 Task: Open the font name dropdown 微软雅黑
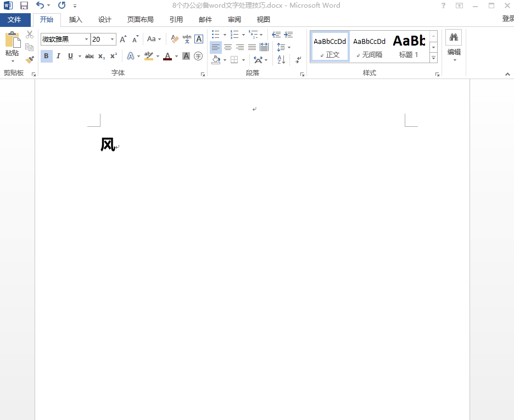[86, 39]
